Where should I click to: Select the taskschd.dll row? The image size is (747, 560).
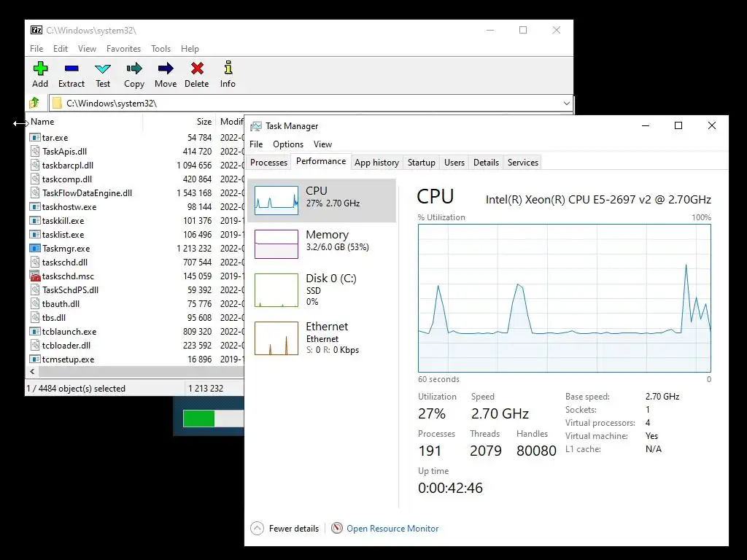pos(136,262)
